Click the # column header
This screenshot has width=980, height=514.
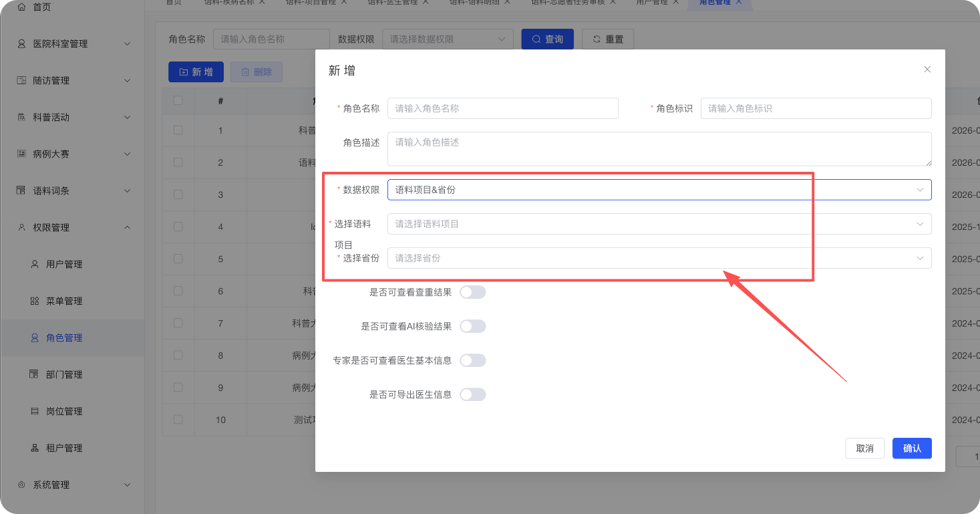(220, 101)
